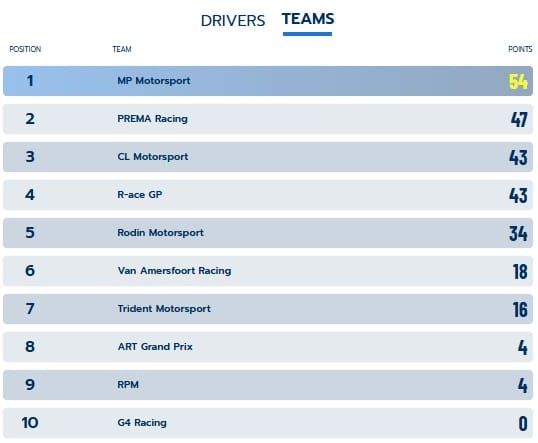Open the PREMA Racing team name
This screenshot has height=443, width=538.
click(x=152, y=119)
